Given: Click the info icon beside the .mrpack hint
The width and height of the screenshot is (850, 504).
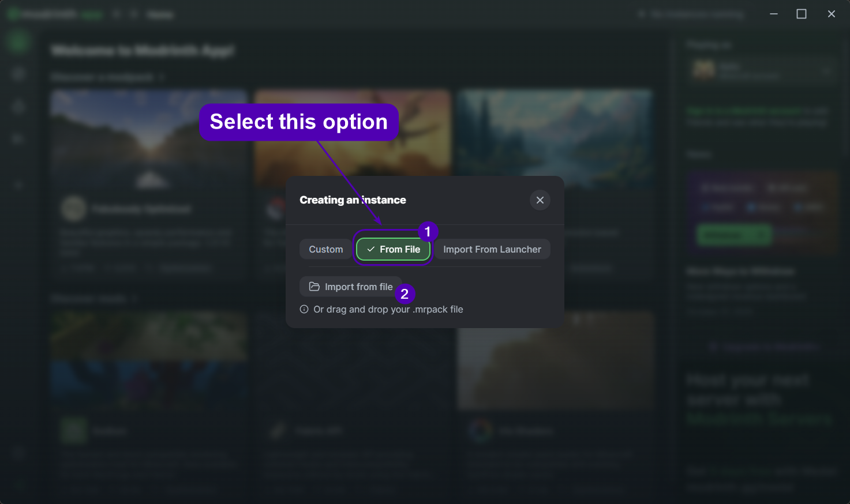Looking at the screenshot, I should click(304, 310).
